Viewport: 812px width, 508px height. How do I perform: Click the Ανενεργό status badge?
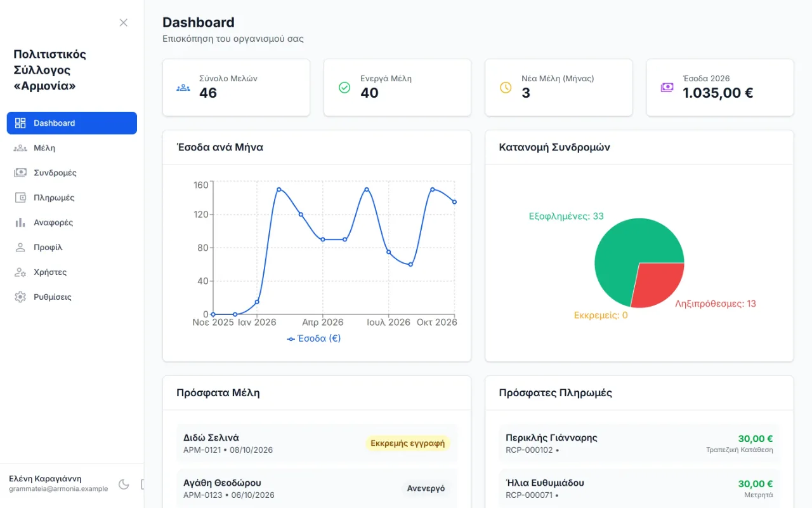(x=426, y=488)
